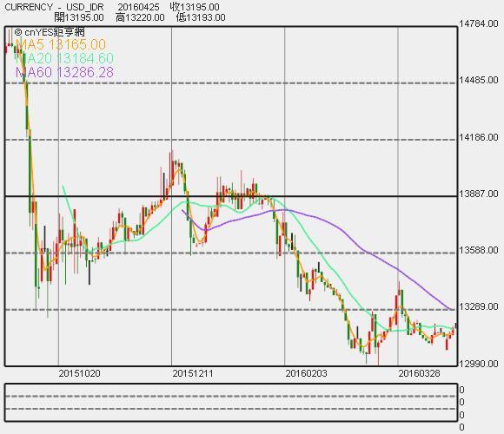Click the 13887.00 price axis label
This screenshot has height=434, width=504.
[x=479, y=194]
